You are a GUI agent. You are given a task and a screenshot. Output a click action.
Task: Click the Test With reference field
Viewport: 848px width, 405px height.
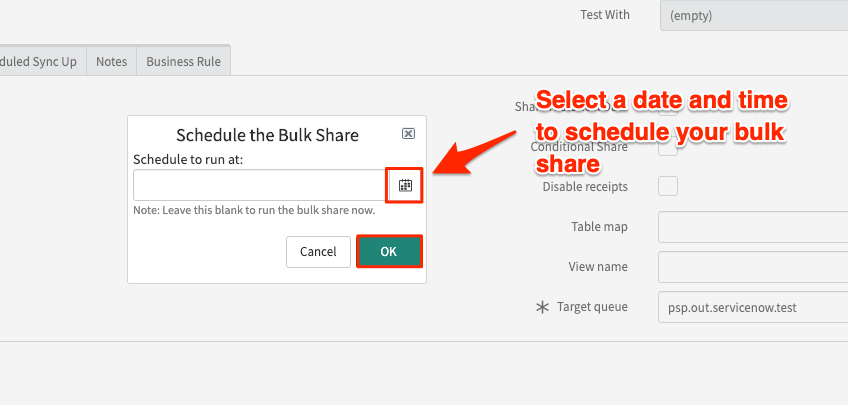[x=753, y=16]
